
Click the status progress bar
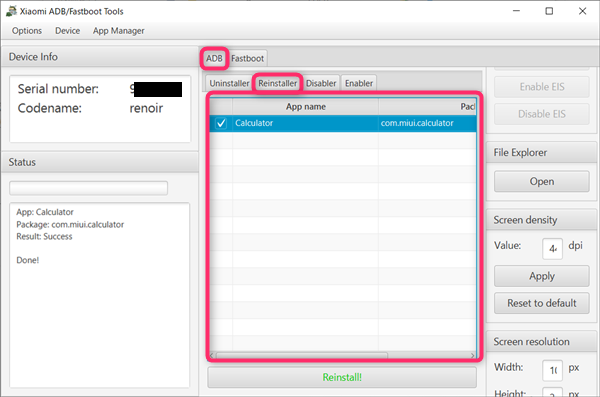coord(88,188)
